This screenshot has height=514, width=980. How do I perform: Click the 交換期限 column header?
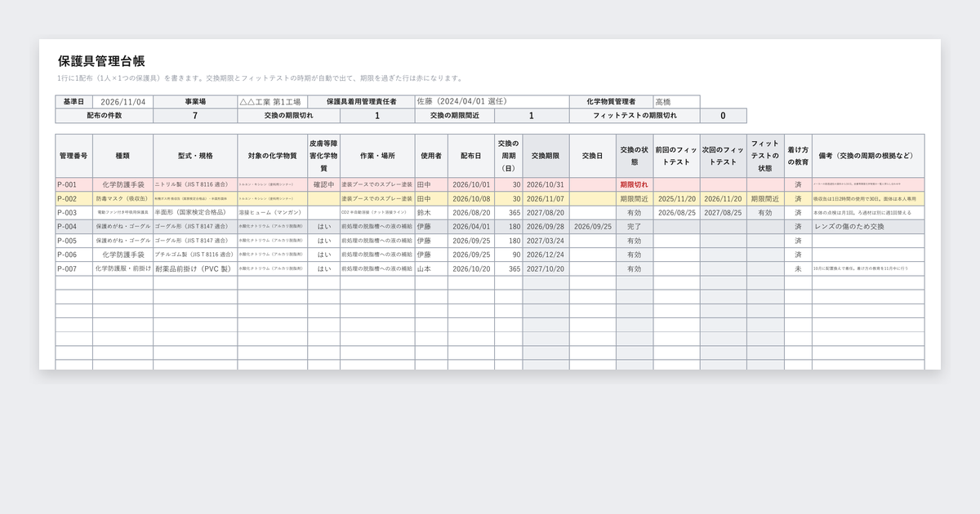tap(546, 155)
